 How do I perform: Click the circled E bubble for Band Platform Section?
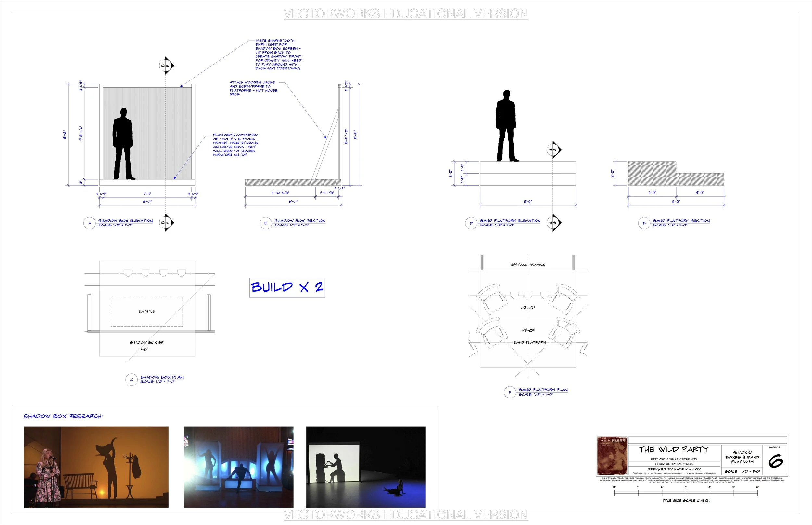click(x=644, y=223)
